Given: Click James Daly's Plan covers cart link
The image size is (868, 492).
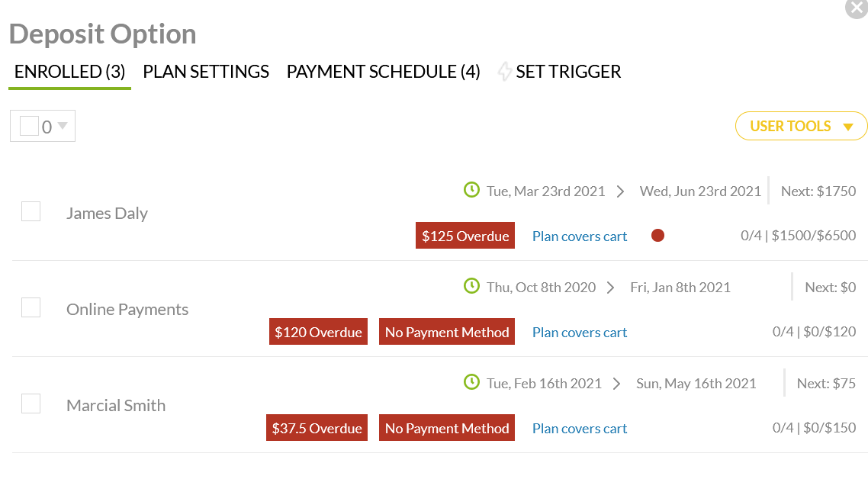Looking at the screenshot, I should pyautogui.click(x=580, y=236).
